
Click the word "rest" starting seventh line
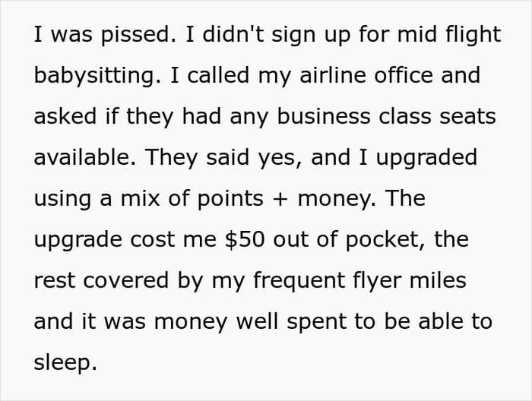pos(54,281)
